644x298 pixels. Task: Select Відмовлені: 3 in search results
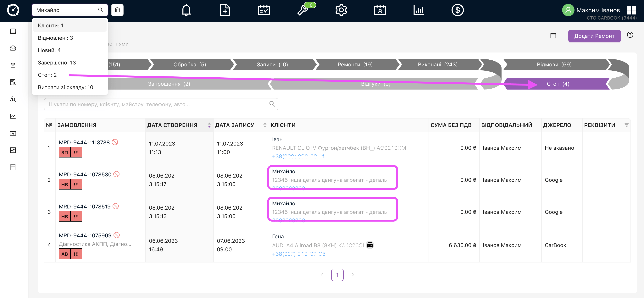(70, 38)
